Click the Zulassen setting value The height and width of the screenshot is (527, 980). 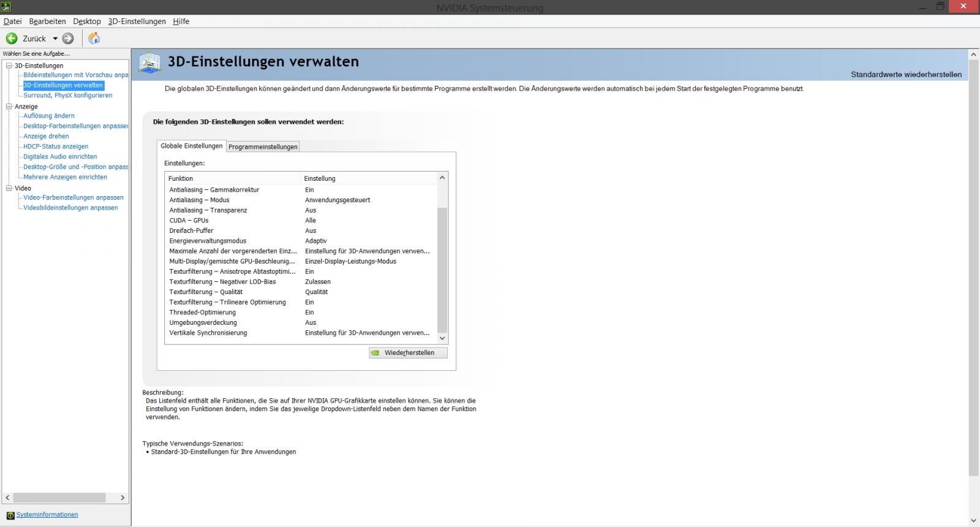(x=318, y=282)
